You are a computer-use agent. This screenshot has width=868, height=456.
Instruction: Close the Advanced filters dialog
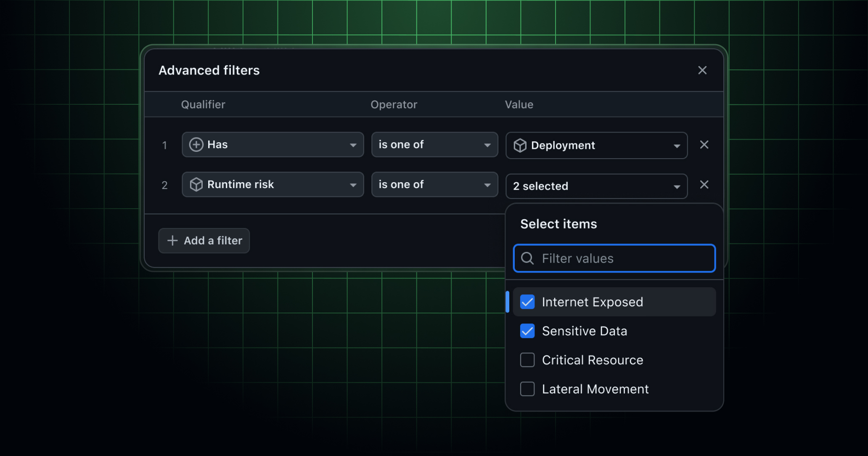pos(702,70)
